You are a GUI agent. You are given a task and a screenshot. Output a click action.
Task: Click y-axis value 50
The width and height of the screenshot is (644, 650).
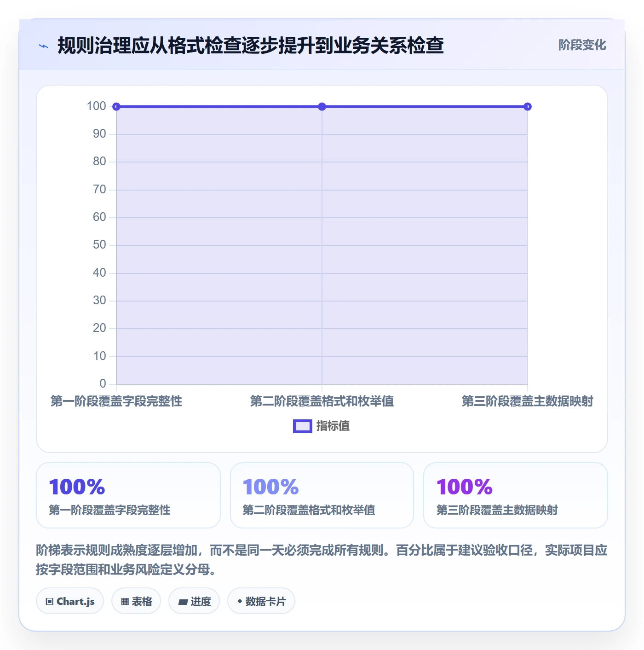coord(99,245)
